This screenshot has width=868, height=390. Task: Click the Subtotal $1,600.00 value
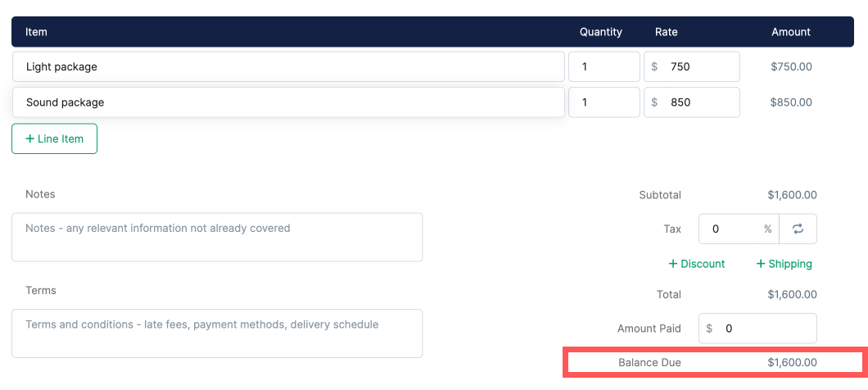pos(792,195)
